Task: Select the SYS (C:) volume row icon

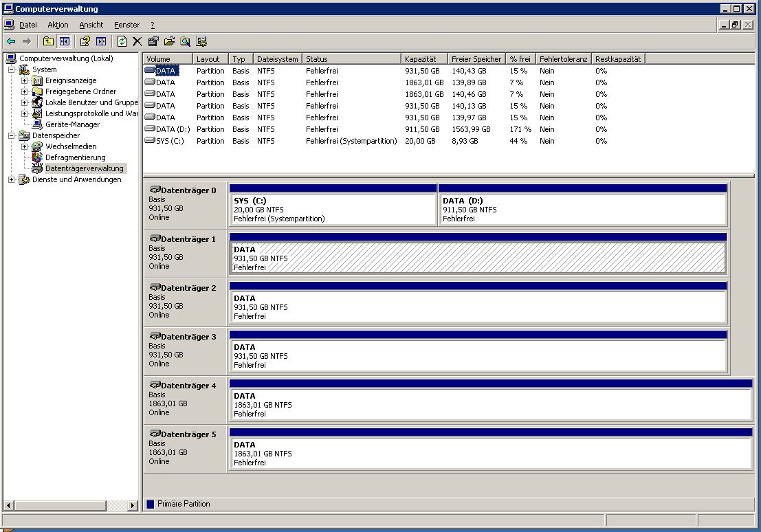Action: pyautogui.click(x=150, y=141)
